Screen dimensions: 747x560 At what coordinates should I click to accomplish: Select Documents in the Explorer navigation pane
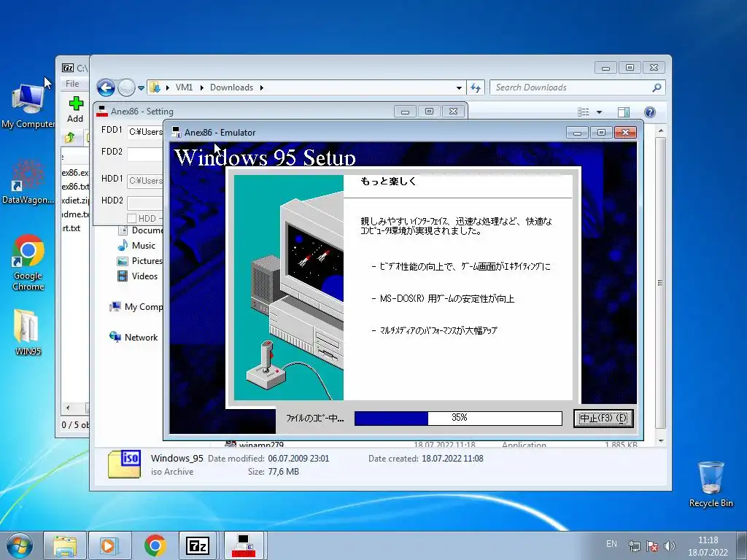(x=140, y=230)
